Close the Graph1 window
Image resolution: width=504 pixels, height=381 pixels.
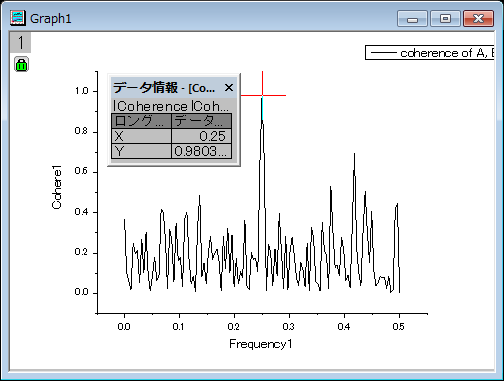point(478,18)
